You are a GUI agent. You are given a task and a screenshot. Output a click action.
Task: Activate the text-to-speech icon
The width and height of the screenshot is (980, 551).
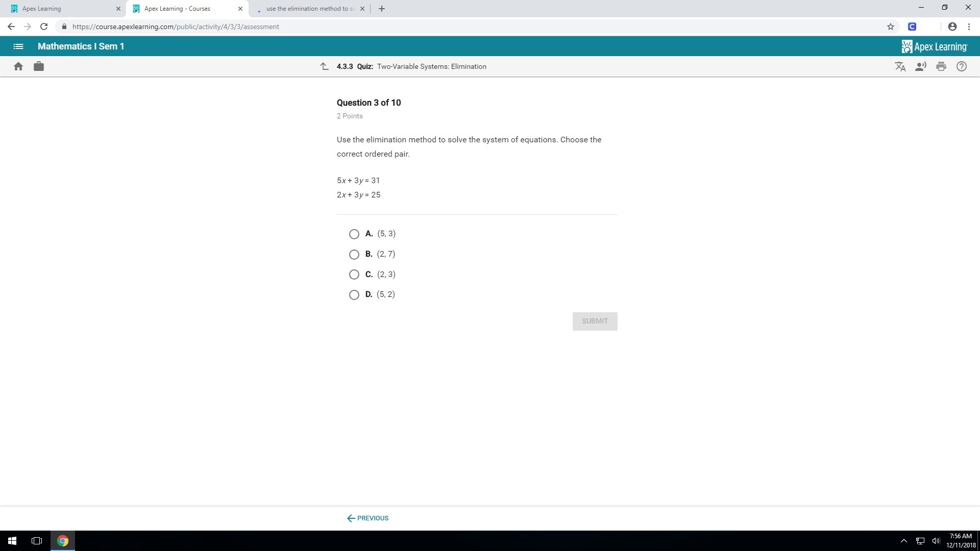pos(921,66)
